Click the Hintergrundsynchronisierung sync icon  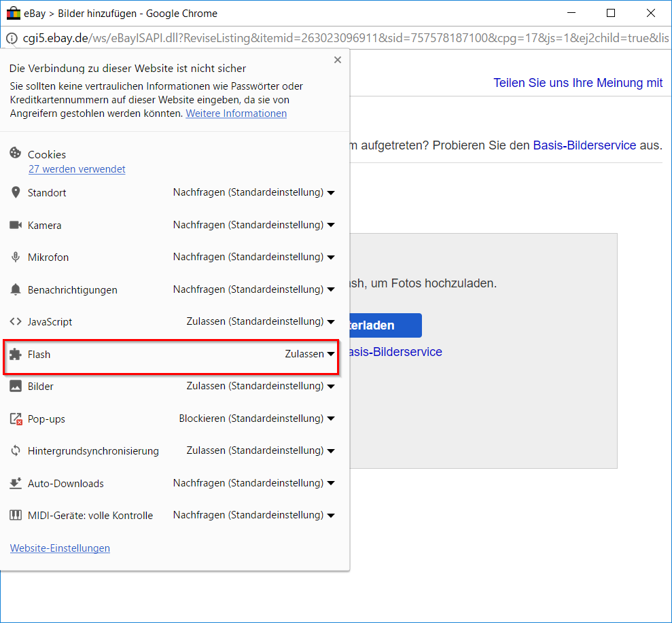pos(16,450)
